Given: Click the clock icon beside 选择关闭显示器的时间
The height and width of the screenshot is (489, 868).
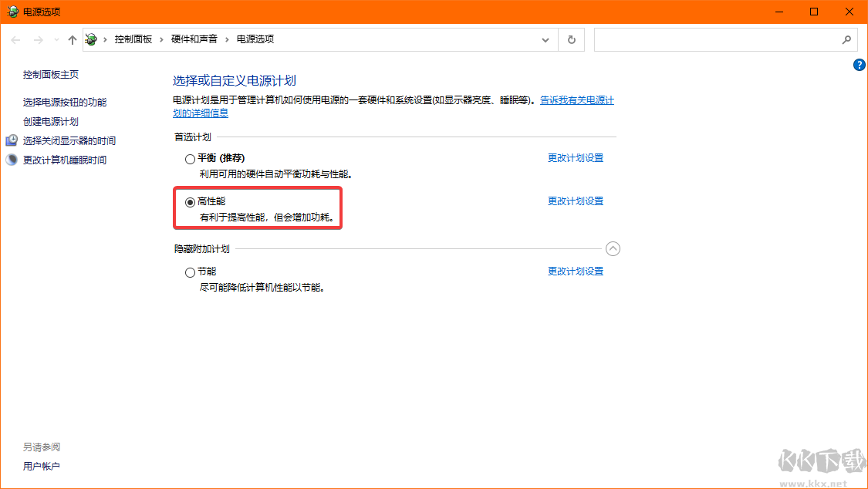Looking at the screenshot, I should click(x=12, y=140).
